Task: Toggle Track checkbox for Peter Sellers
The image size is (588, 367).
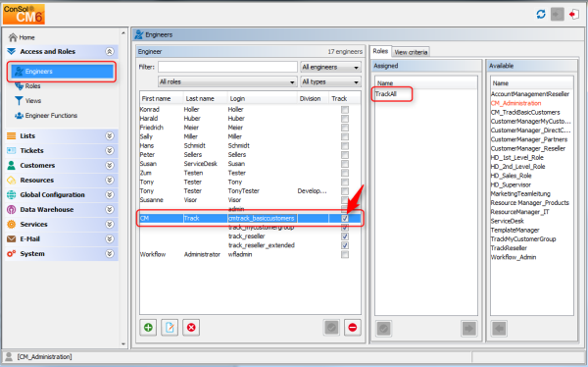Action: (345, 155)
